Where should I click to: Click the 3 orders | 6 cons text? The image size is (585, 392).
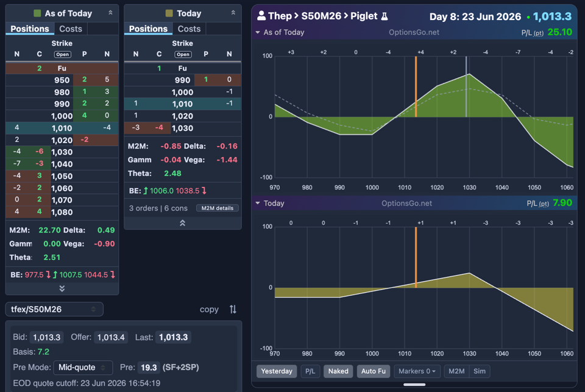(x=158, y=208)
